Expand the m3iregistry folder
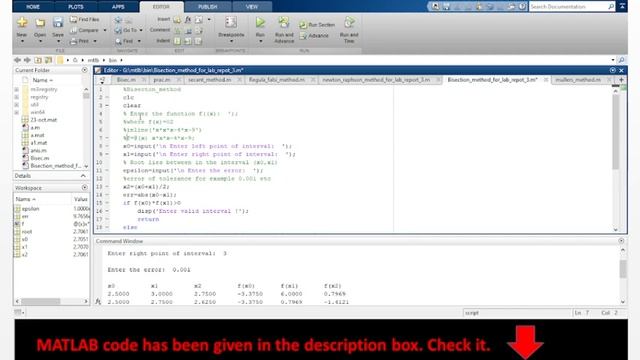 point(17,89)
